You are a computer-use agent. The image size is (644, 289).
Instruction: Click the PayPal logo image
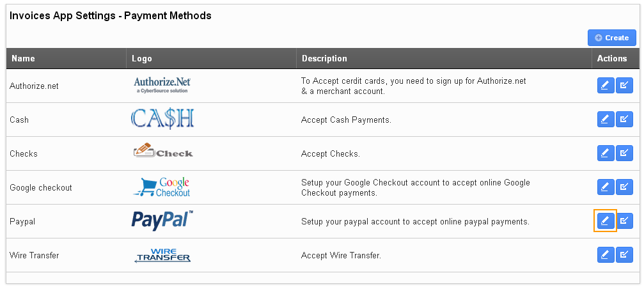(162, 221)
